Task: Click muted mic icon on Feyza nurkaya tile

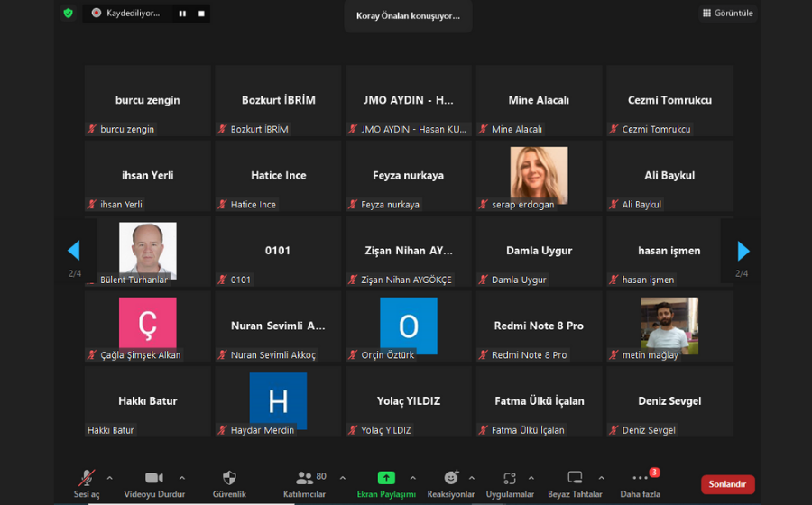Action: pos(353,205)
